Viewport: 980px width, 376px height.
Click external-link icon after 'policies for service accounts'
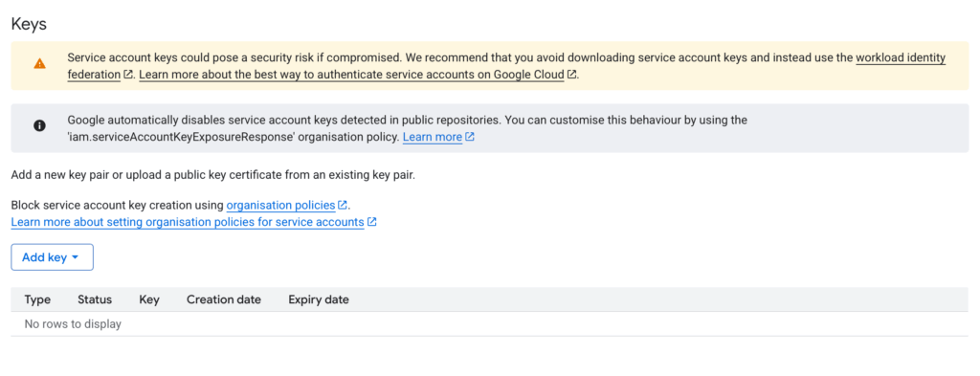(x=372, y=222)
